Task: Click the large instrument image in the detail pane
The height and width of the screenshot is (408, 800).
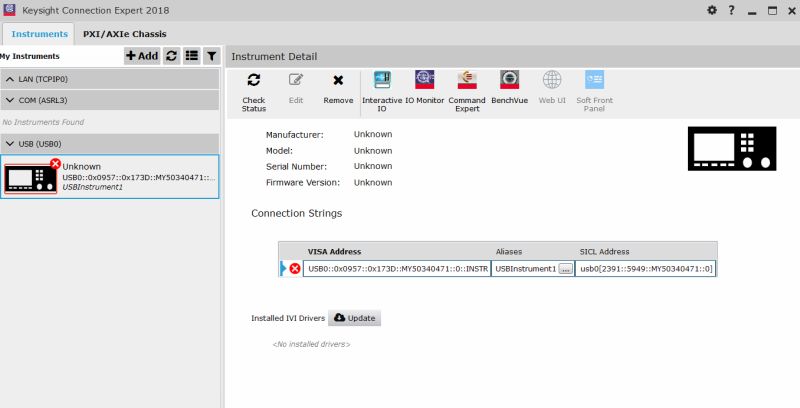Action: tap(732, 148)
